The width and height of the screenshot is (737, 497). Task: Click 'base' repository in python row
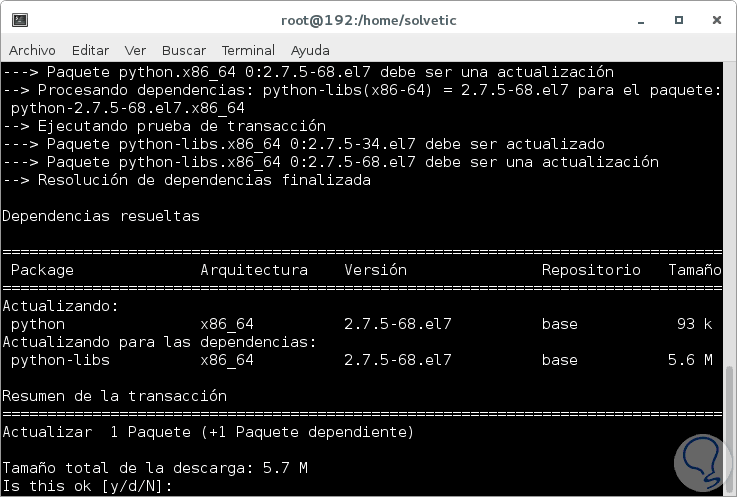click(559, 324)
